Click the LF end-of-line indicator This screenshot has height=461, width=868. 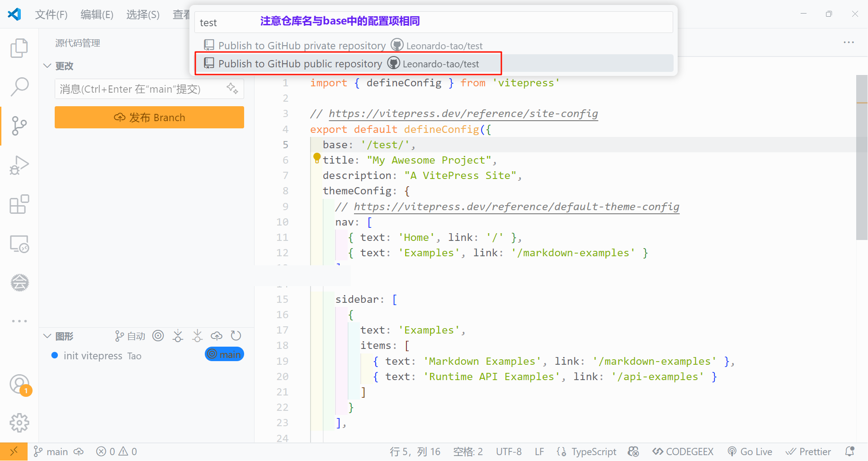tap(539, 452)
